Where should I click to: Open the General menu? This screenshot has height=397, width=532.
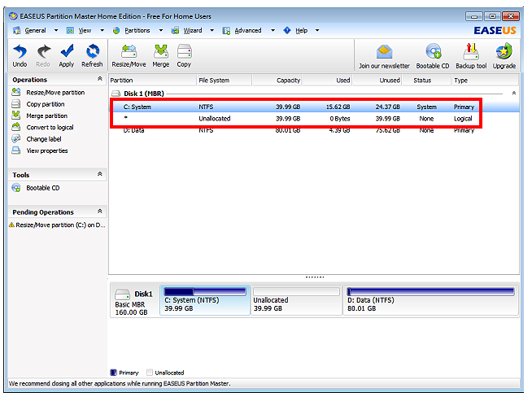(x=35, y=30)
